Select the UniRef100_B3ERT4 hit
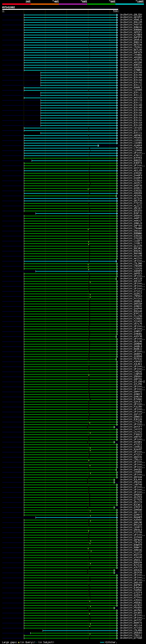 tap(131, 163)
